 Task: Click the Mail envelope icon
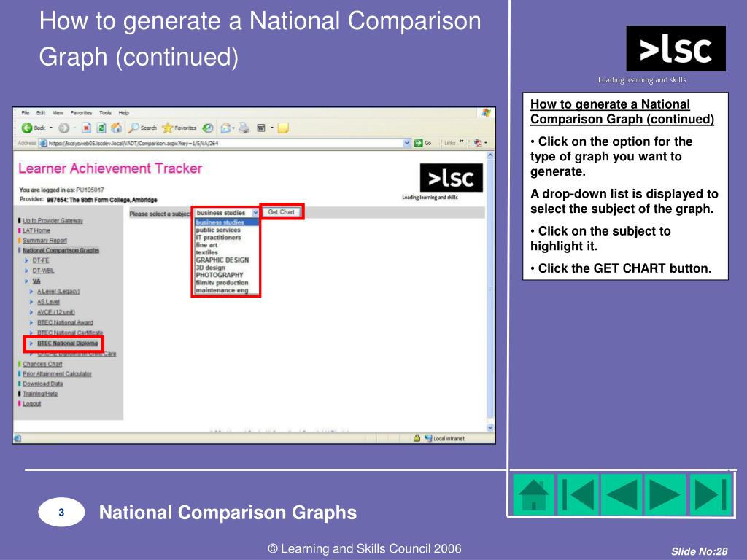tap(225, 128)
